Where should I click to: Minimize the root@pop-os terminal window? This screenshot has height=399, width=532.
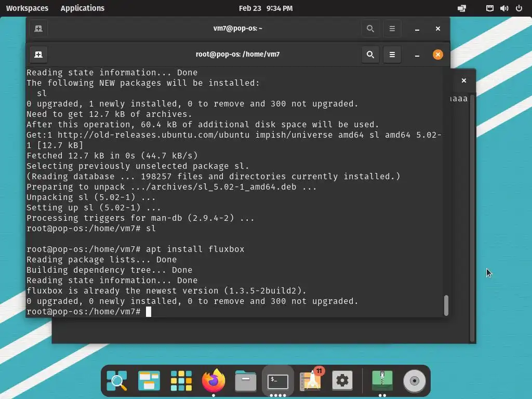(417, 55)
